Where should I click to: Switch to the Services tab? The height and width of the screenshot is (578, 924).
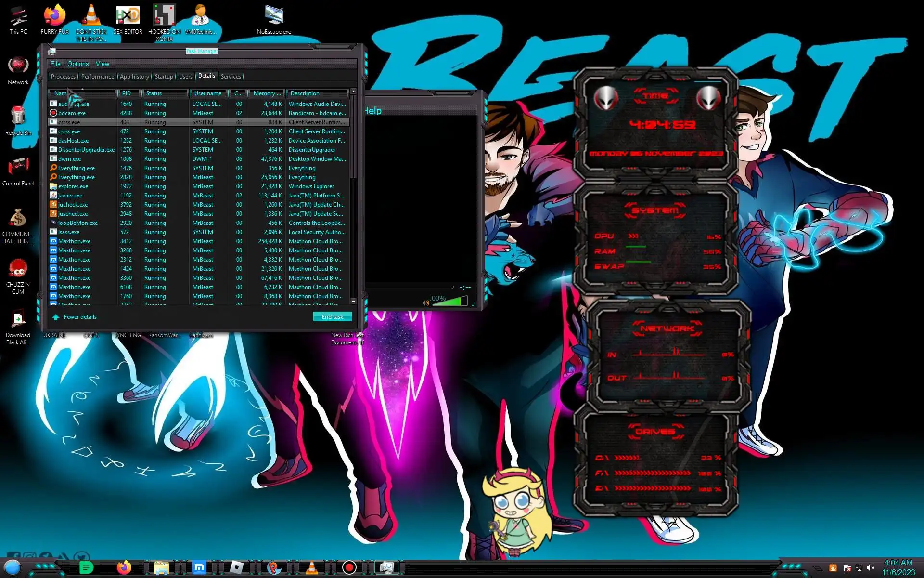[231, 76]
